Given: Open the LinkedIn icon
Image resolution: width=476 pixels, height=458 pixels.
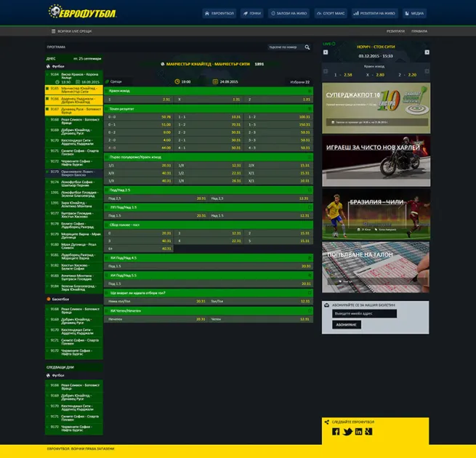Looking at the screenshot, I should click(358, 432).
